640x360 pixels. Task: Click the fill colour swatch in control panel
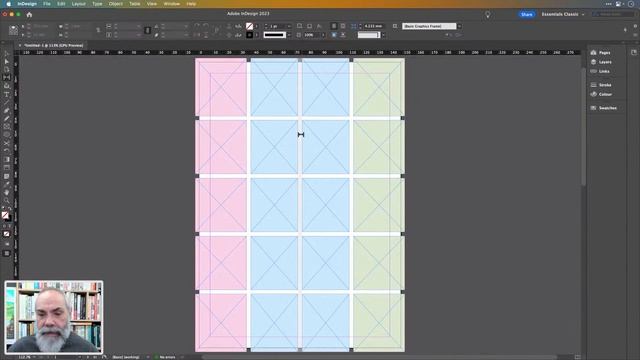point(249,26)
